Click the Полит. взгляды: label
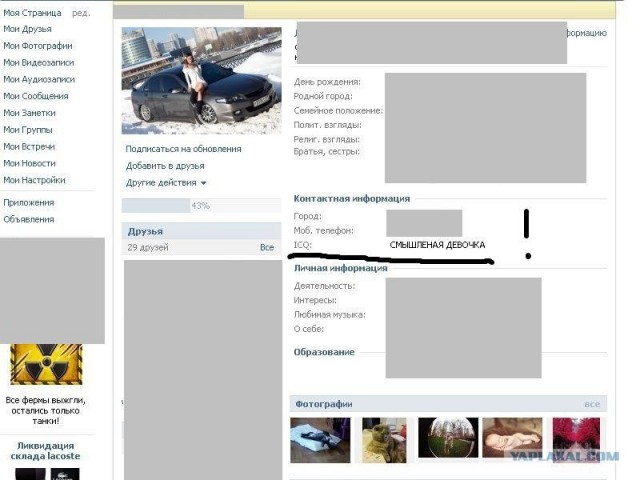 click(328, 125)
